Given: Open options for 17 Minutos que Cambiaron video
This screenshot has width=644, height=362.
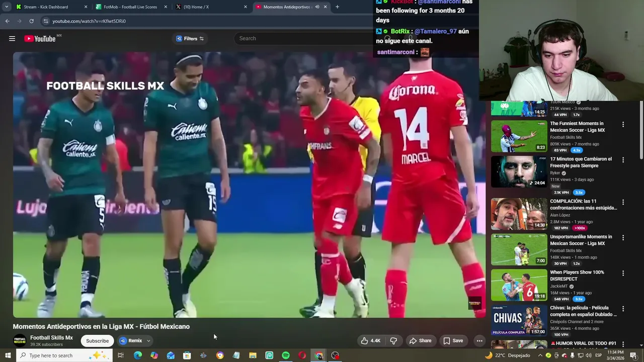Looking at the screenshot, I should click(623, 160).
